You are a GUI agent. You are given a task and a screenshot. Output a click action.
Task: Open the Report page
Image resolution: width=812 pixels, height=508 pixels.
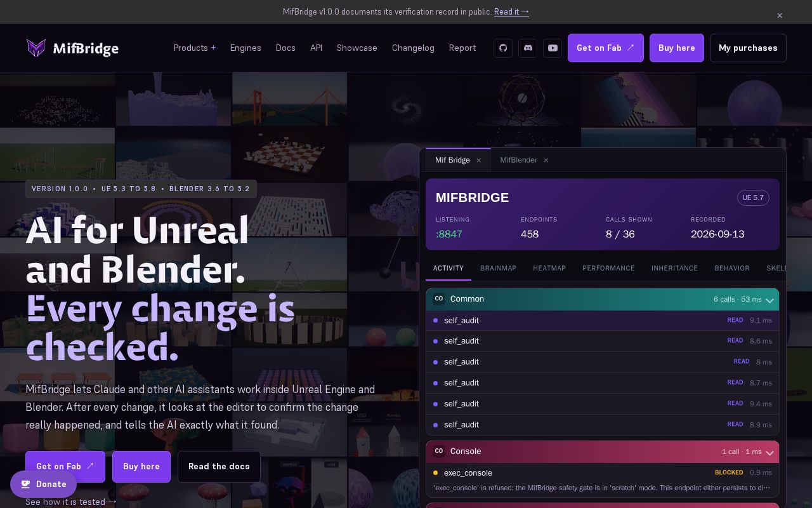pyautogui.click(x=462, y=48)
